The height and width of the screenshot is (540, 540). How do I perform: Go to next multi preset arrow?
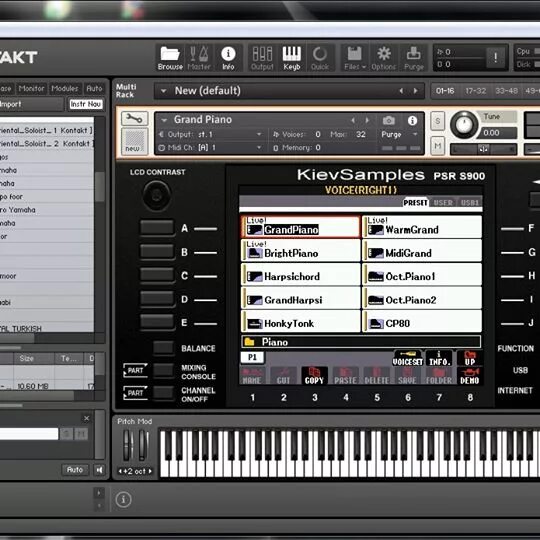(x=416, y=91)
